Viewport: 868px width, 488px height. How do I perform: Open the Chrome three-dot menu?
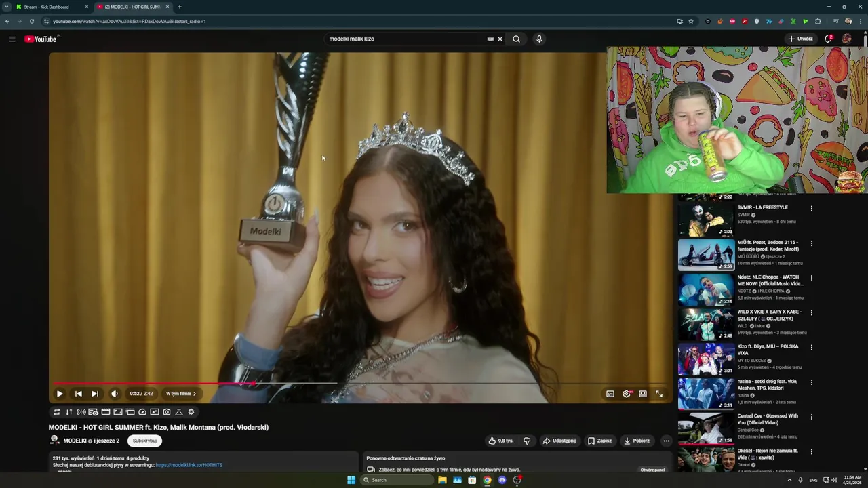pos(861,21)
